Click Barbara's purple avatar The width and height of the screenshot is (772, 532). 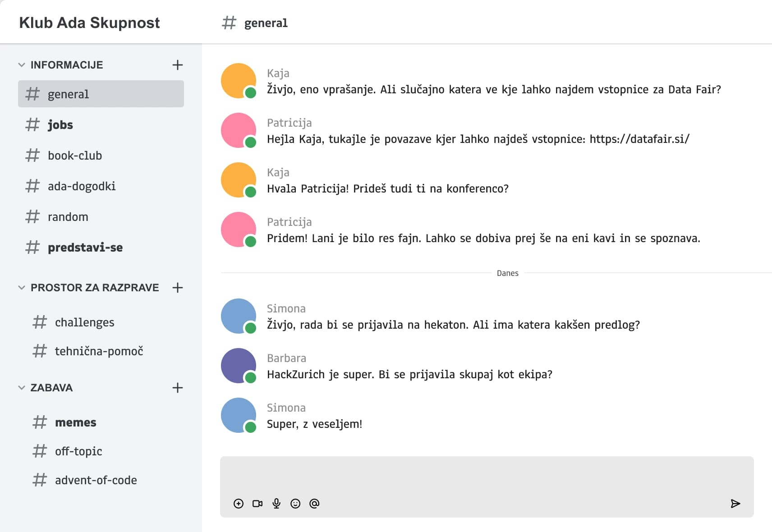[x=238, y=365]
